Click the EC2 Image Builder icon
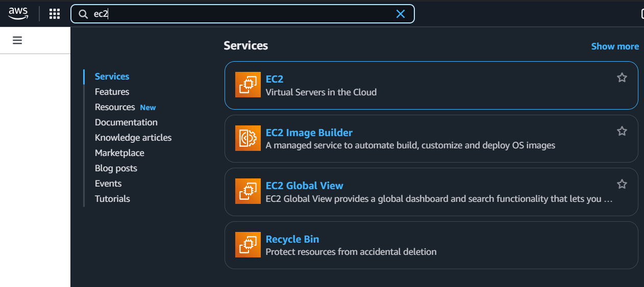 [248, 138]
